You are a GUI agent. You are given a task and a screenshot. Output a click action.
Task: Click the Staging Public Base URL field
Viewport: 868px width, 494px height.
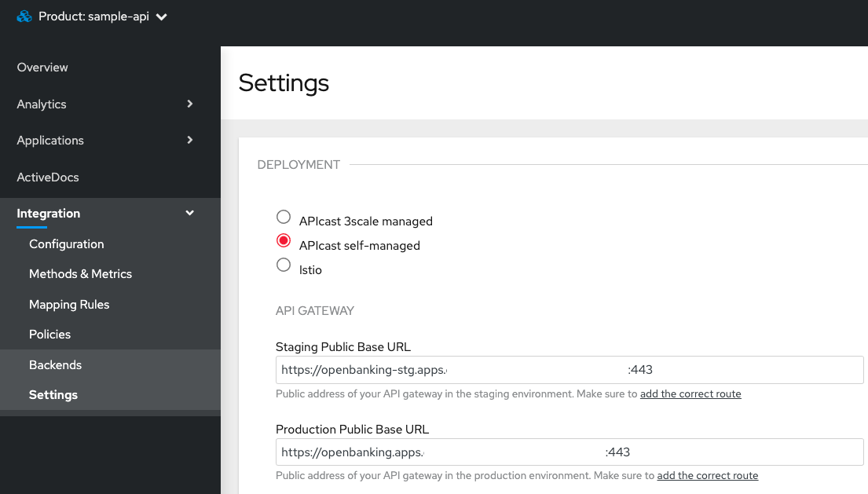pyautogui.click(x=746, y=370)
